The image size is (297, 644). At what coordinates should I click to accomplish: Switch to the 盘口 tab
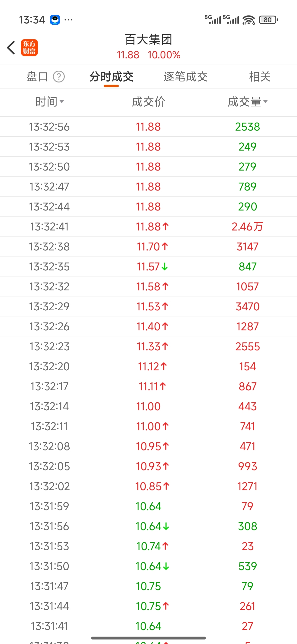(37, 77)
